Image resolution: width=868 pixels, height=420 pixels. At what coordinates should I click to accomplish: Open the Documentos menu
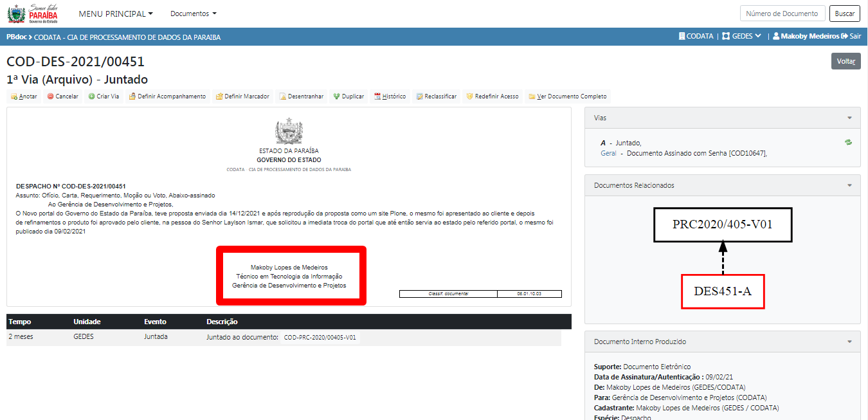[x=193, y=14]
